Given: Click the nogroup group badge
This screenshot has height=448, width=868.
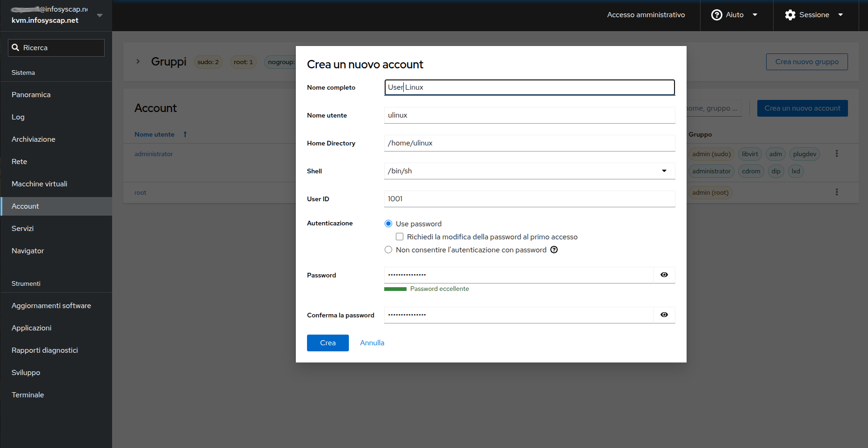Looking at the screenshot, I should pos(280,62).
